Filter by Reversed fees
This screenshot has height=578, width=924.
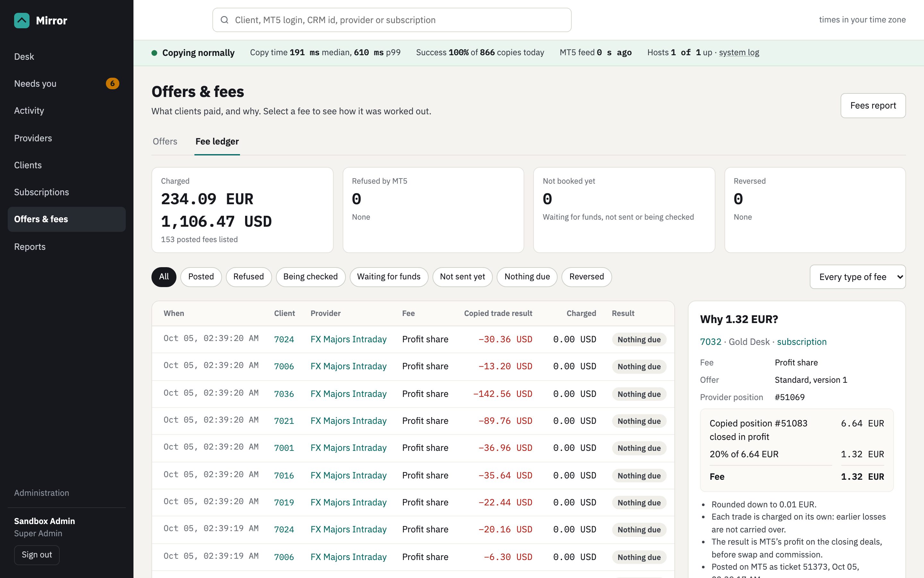[x=586, y=277]
